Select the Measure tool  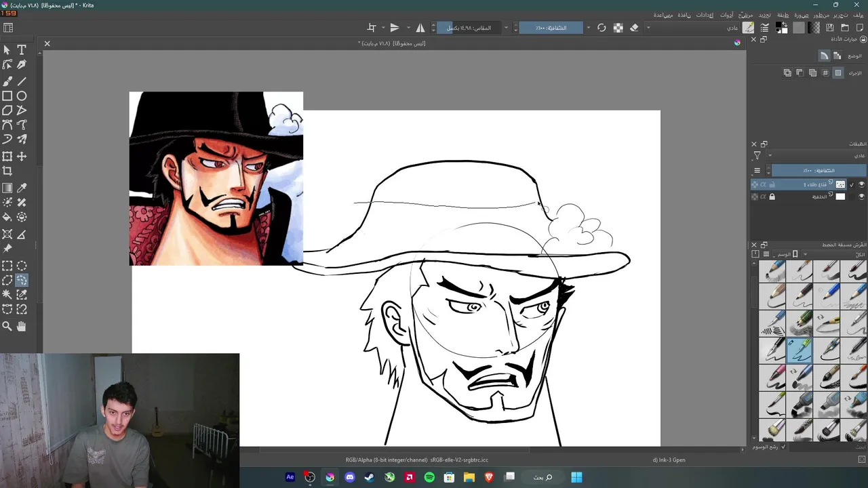point(22,235)
